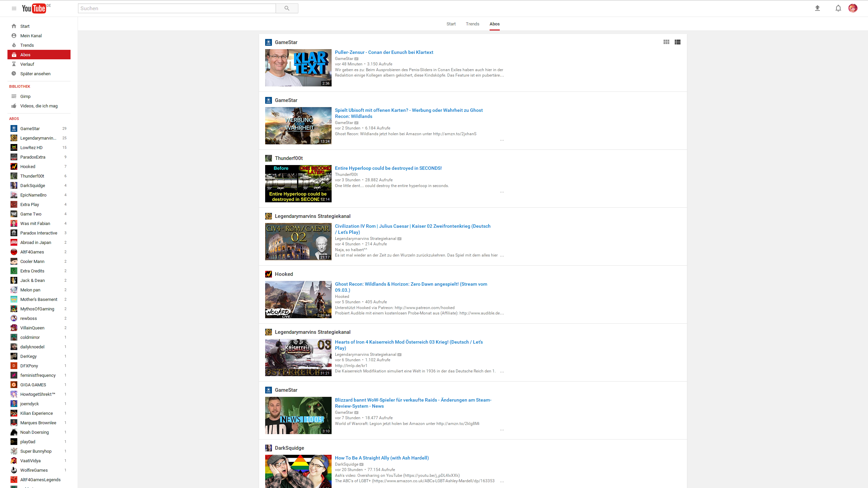The height and width of the screenshot is (488, 868).
Task: Open feministfrequency subscription
Action: (39, 375)
